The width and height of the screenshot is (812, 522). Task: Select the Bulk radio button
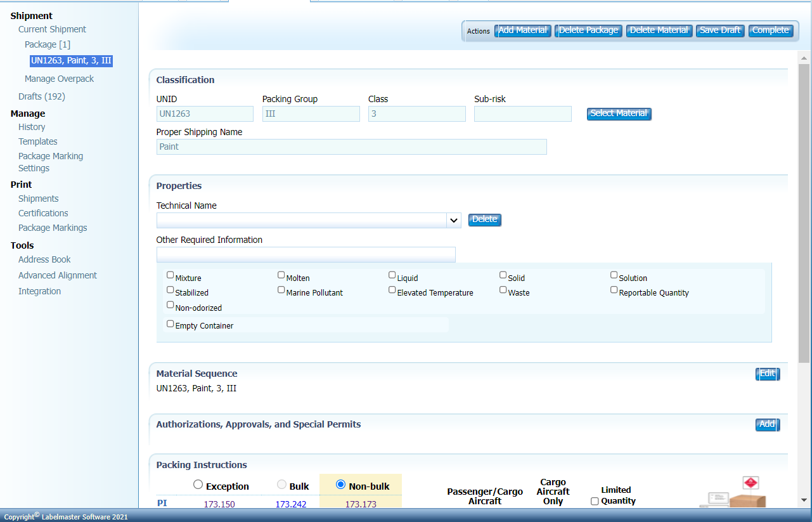pos(281,484)
